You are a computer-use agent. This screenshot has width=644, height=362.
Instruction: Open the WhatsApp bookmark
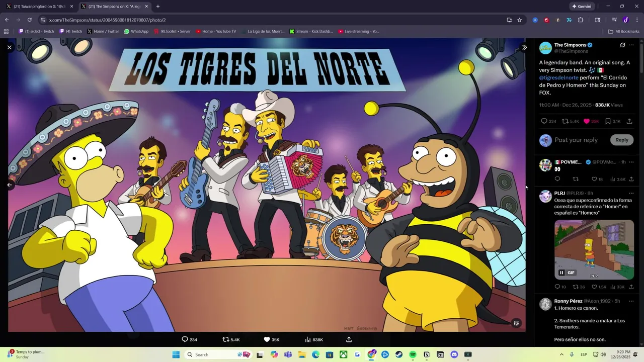tap(136, 31)
